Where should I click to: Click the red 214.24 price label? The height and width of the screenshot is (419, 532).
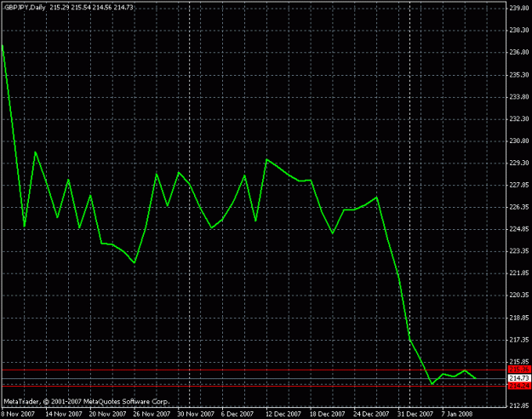[519, 386]
